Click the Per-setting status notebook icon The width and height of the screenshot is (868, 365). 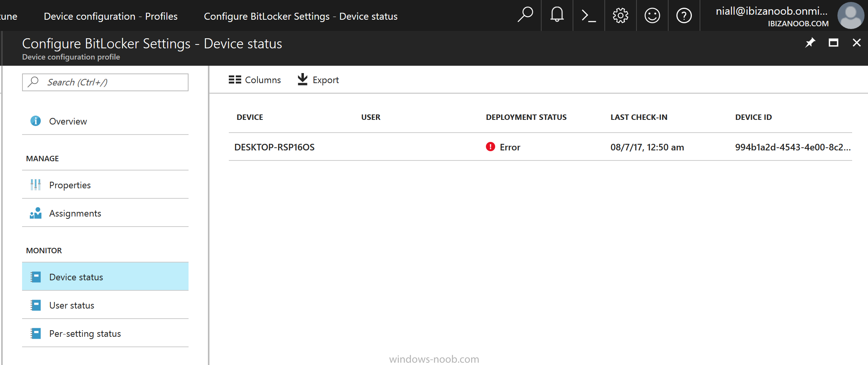click(x=36, y=333)
